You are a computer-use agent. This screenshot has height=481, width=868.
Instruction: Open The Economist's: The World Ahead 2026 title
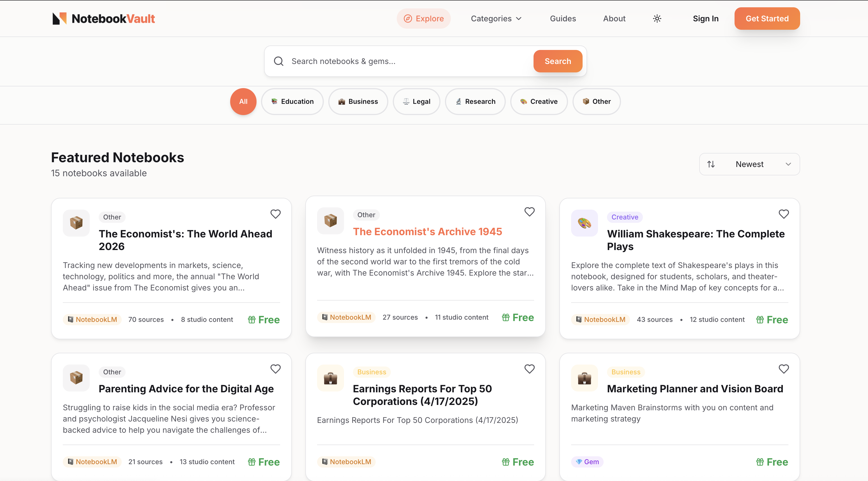tap(185, 240)
